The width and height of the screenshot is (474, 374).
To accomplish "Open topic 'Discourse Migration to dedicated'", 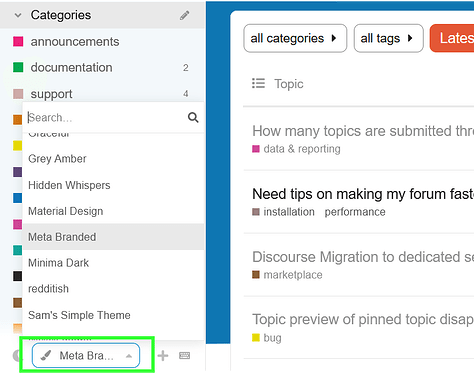I will click(363, 257).
